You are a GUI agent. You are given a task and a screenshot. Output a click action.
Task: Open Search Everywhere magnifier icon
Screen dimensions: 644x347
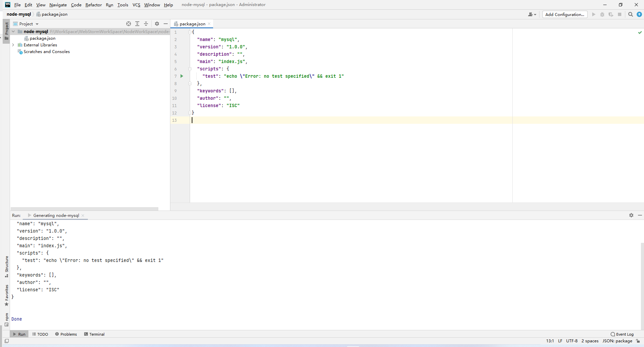pyautogui.click(x=630, y=14)
